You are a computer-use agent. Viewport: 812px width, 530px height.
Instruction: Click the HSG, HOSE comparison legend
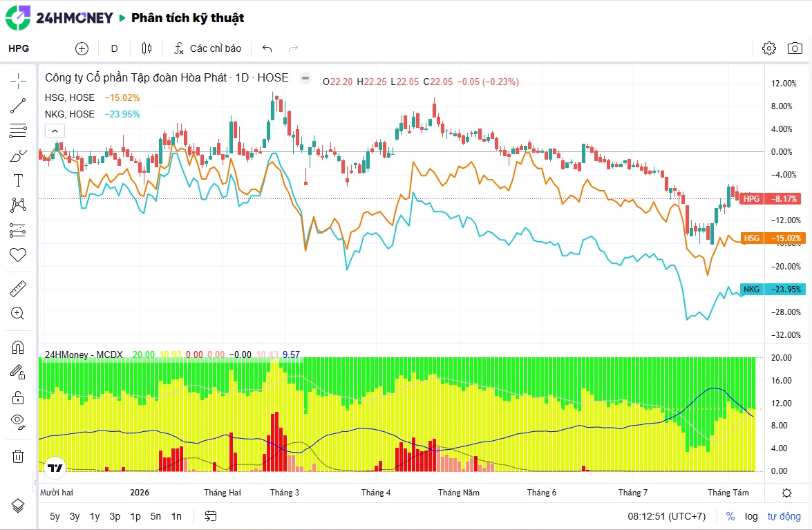coord(70,98)
